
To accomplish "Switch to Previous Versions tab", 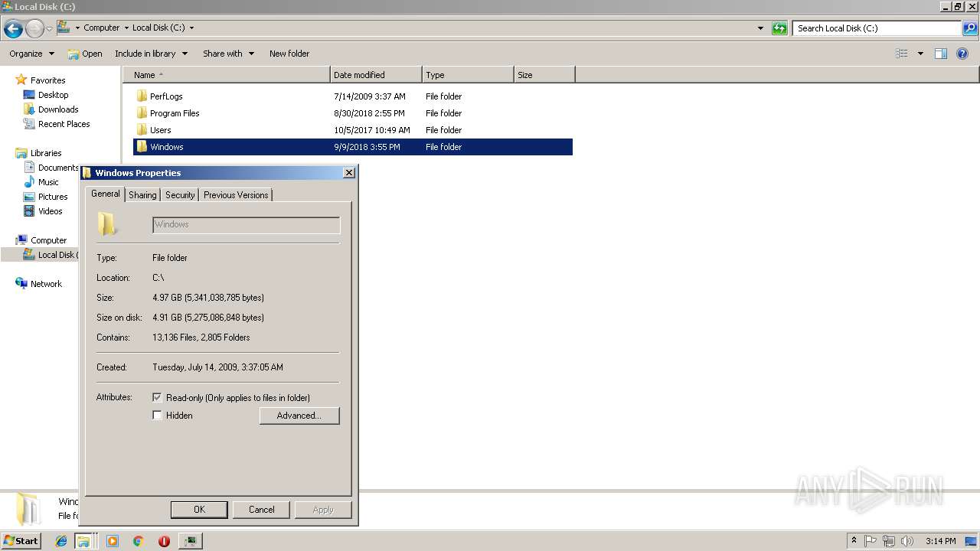I will click(236, 195).
